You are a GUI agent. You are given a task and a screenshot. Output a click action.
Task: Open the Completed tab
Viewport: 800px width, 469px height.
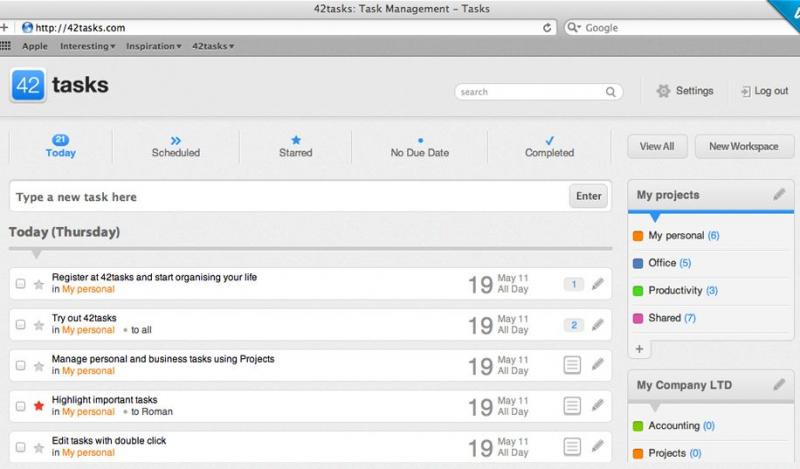549,146
